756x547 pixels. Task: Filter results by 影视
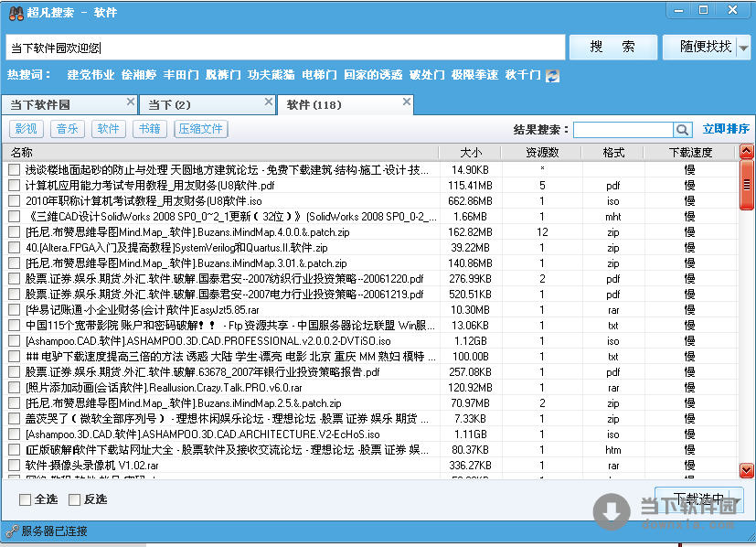coord(27,129)
